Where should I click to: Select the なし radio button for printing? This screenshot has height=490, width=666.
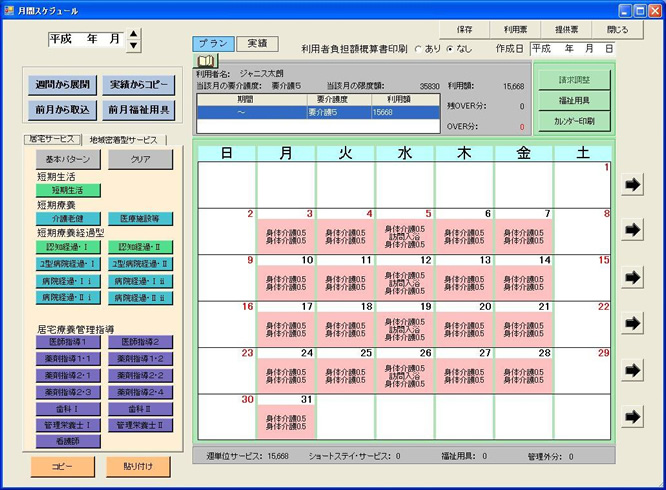pyautogui.click(x=450, y=49)
